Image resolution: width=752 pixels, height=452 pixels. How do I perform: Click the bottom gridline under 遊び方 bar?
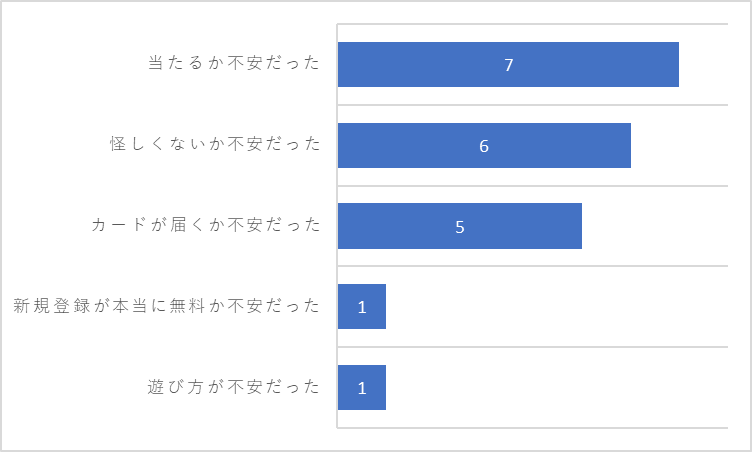532,428
